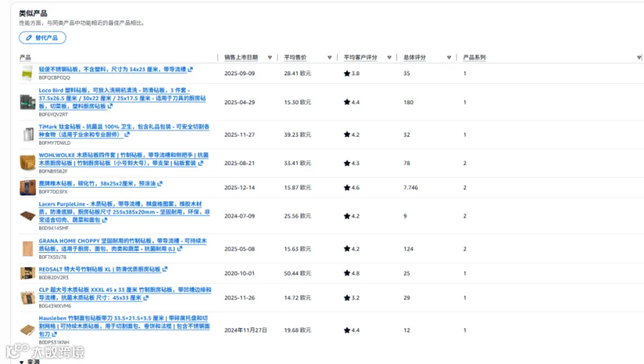Open external link icon next to TiMark product

coord(127,135)
